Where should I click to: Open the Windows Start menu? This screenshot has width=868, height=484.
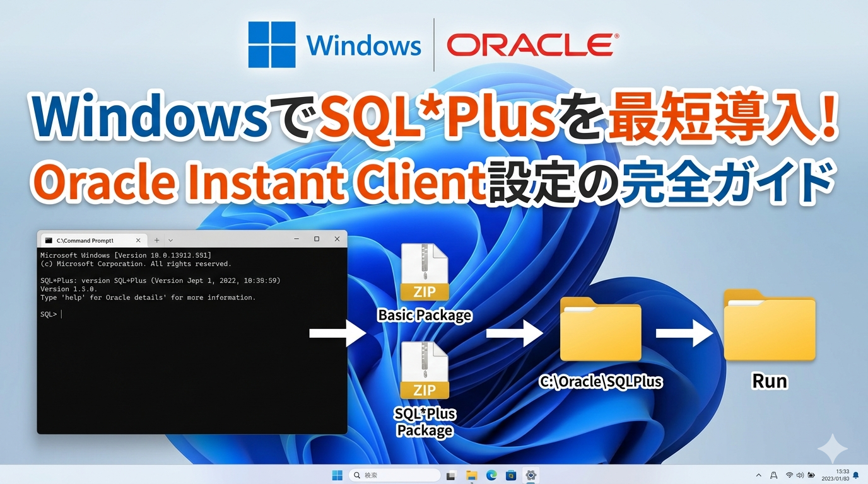tap(337, 475)
